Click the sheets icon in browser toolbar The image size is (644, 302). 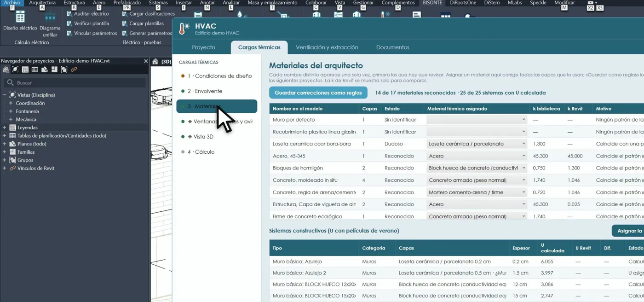coord(45,70)
